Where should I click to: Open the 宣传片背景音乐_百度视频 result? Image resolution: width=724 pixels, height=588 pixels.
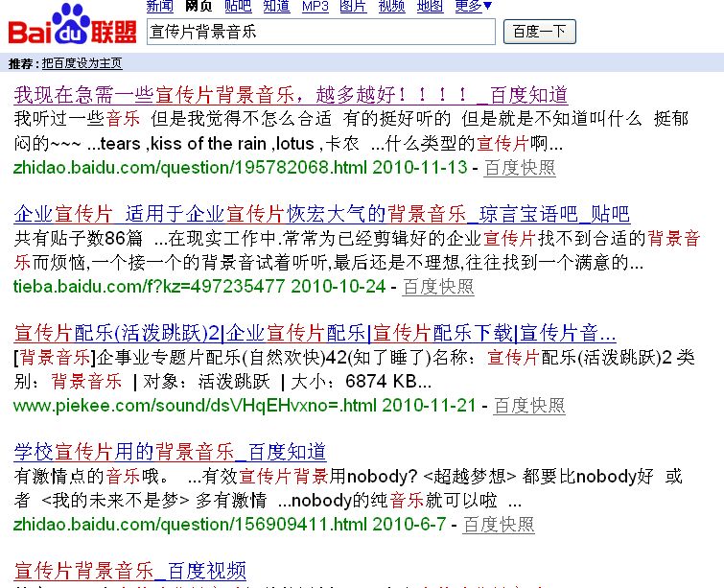tap(130, 571)
